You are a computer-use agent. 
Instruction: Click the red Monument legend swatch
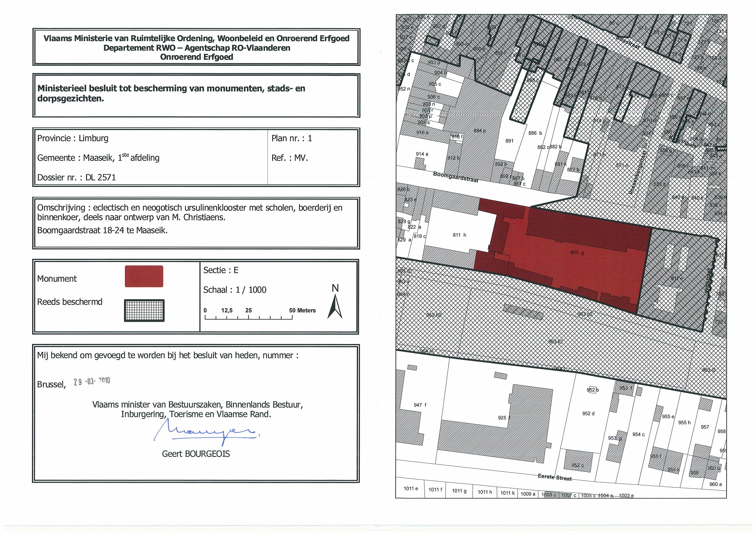click(144, 276)
